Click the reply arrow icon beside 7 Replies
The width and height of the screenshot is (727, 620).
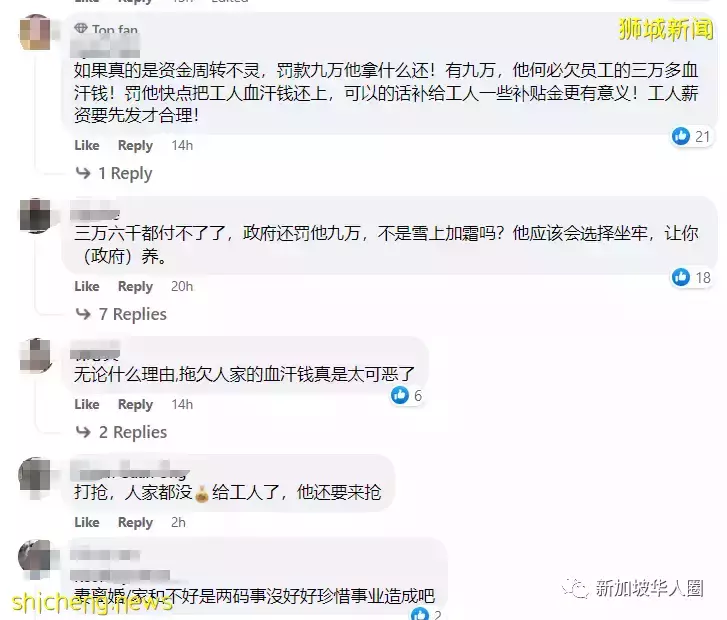tap(83, 314)
